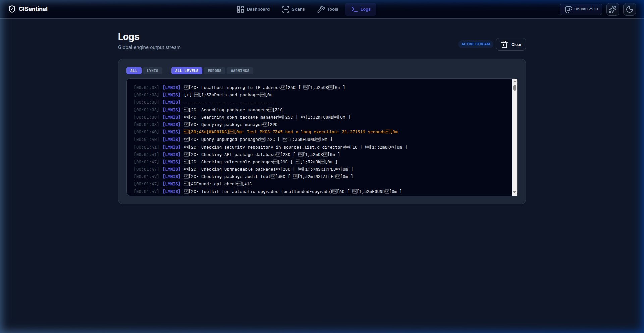Select the ALL source filter
The height and width of the screenshot is (333, 644).
point(134,71)
